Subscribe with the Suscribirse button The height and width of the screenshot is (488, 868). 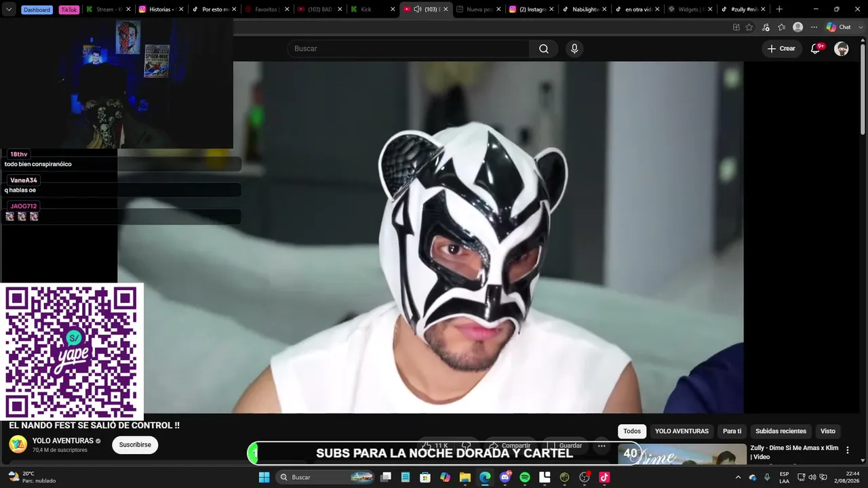coord(135,445)
